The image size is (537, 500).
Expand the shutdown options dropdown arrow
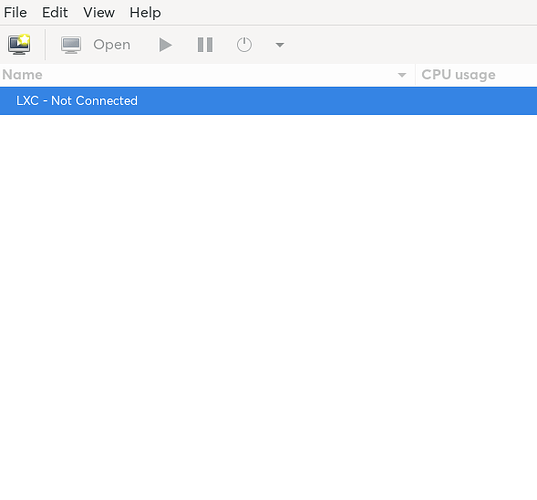(x=280, y=45)
